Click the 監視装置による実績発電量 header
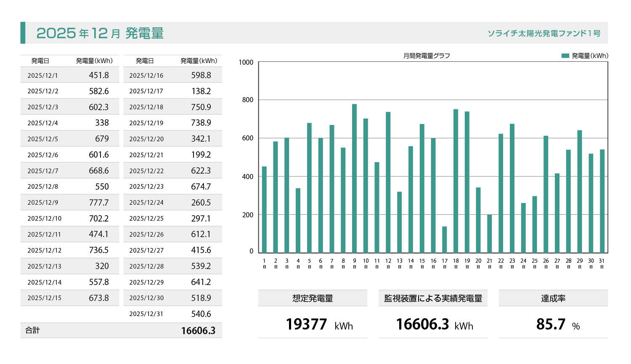Screen dimensions: 631x364 [433, 298]
